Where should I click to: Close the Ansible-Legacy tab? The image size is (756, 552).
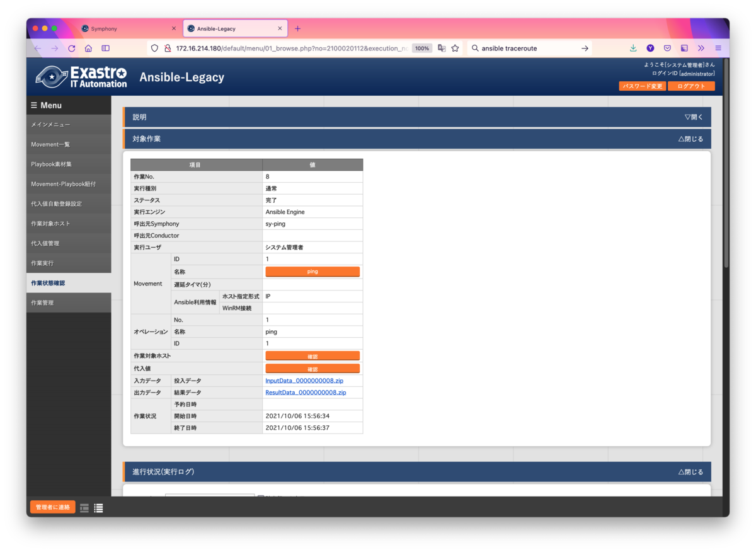click(280, 28)
